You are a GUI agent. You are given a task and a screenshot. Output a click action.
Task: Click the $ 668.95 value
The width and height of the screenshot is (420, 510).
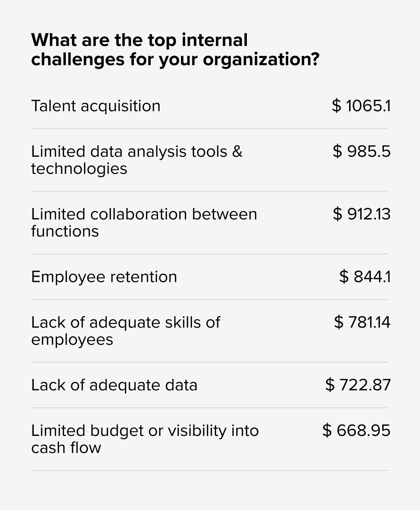(x=356, y=431)
